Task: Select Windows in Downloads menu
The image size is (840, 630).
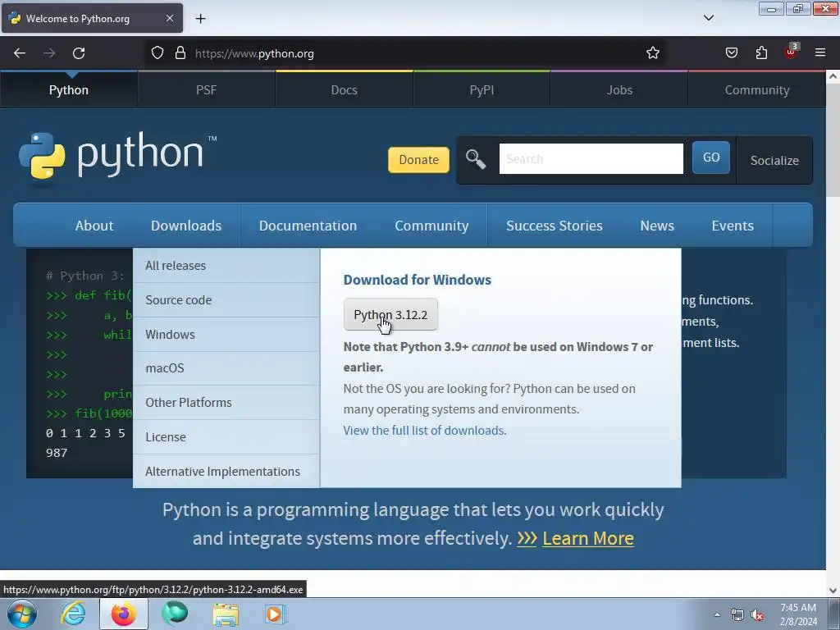Action: tap(226, 335)
